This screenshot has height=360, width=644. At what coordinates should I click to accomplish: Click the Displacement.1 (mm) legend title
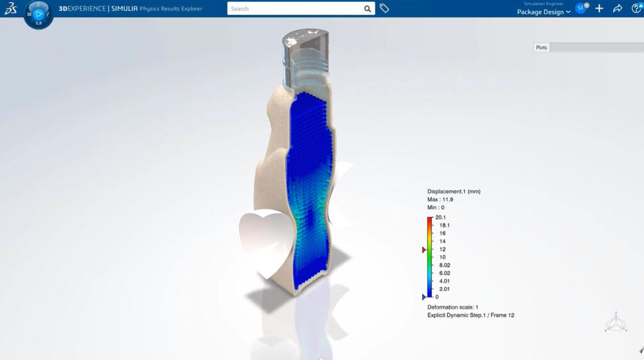453,191
